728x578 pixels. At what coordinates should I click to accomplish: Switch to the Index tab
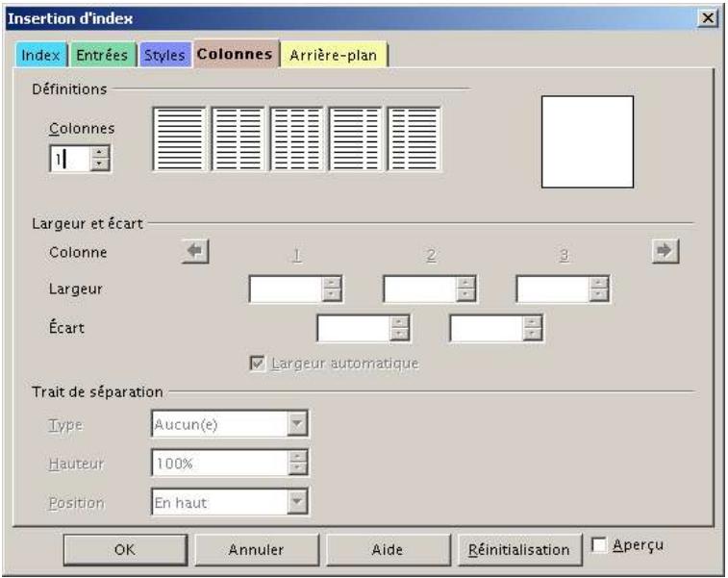(40, 55)
